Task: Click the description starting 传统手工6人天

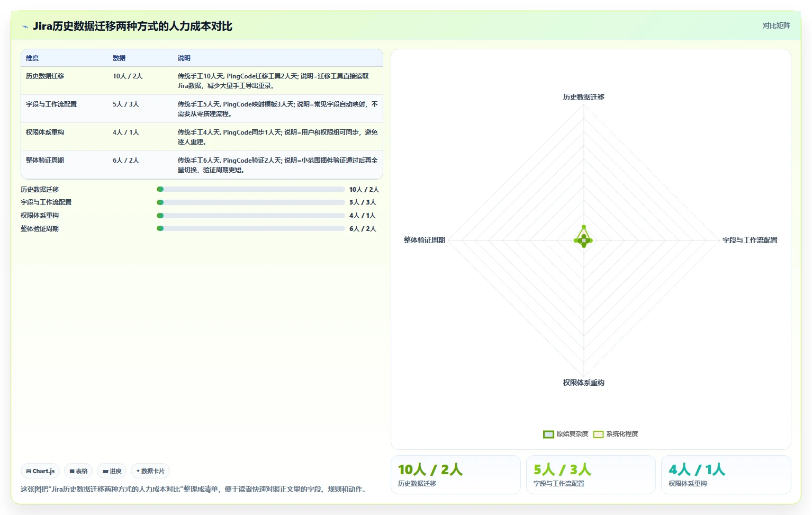Action: pyautogui.click(x=277, y=165)
